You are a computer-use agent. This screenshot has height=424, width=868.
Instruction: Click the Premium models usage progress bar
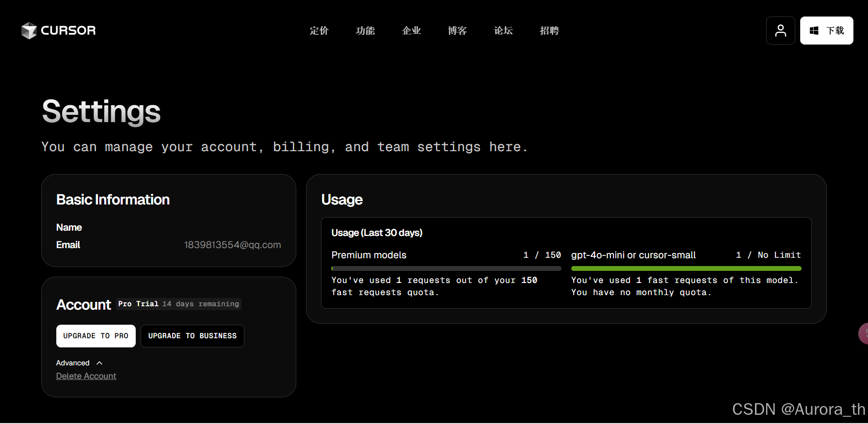[x=446, y=268]
